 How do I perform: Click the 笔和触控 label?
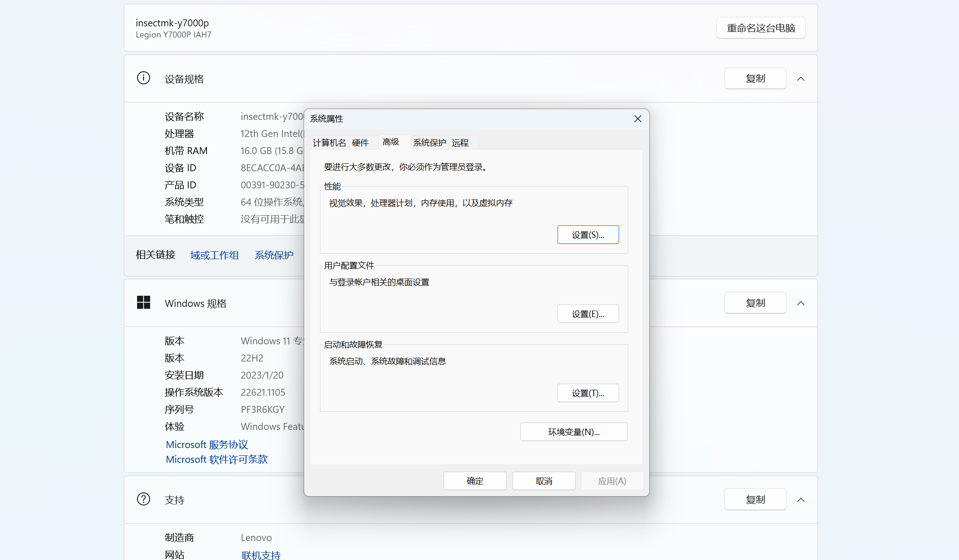[184, 219]
